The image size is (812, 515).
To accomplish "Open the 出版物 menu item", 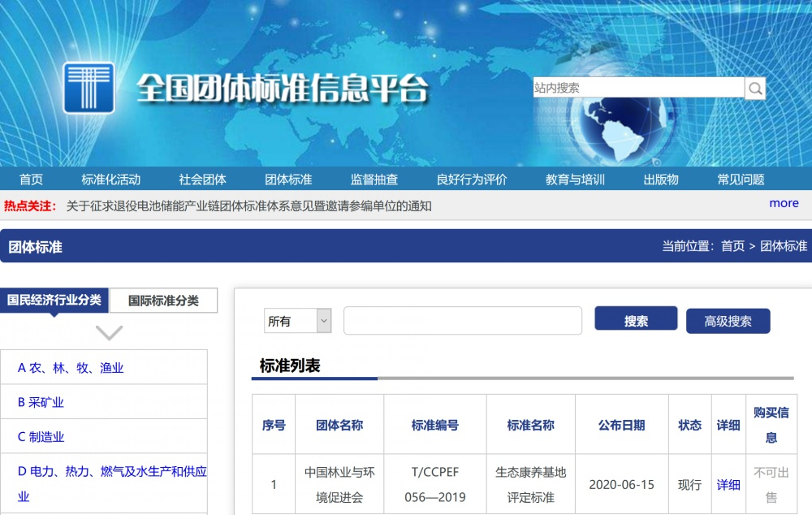I will coord(661,180).
